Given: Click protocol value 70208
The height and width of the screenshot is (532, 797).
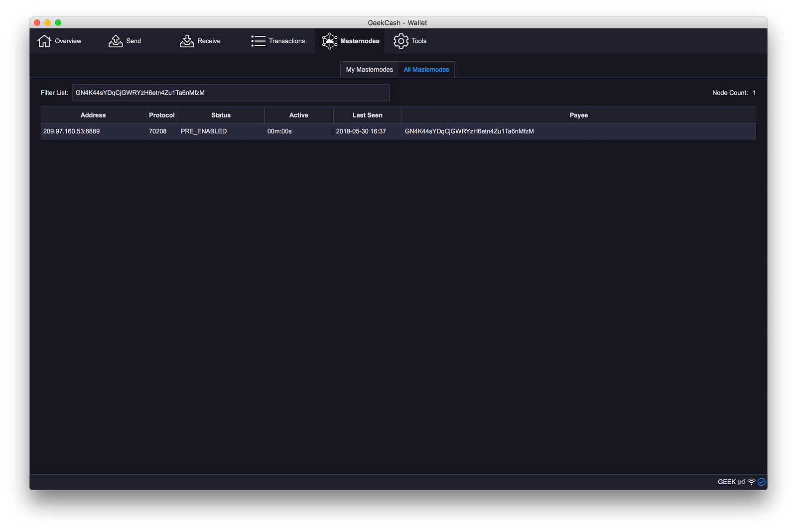Looking at the screenshot, I should 162,131.
